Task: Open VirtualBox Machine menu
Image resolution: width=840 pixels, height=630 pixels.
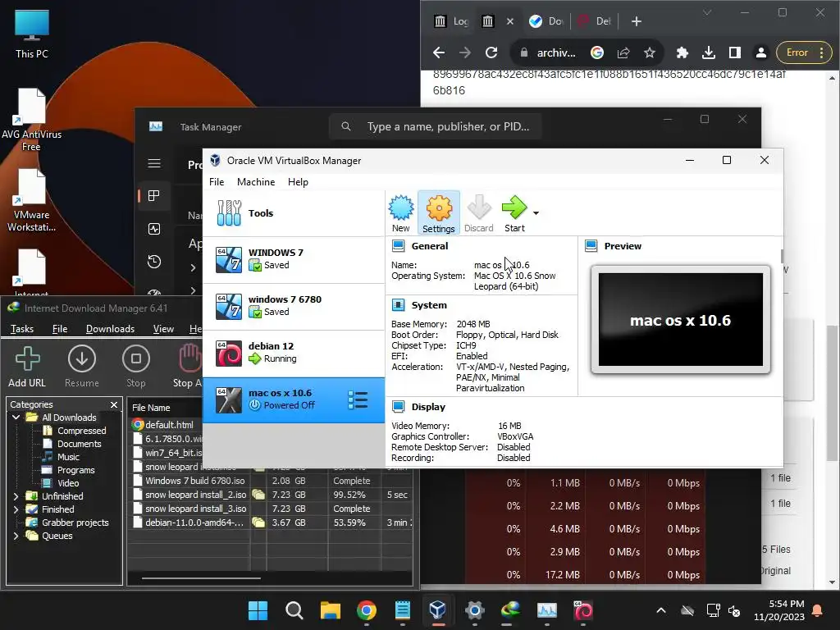Action: tap(256, 182)
